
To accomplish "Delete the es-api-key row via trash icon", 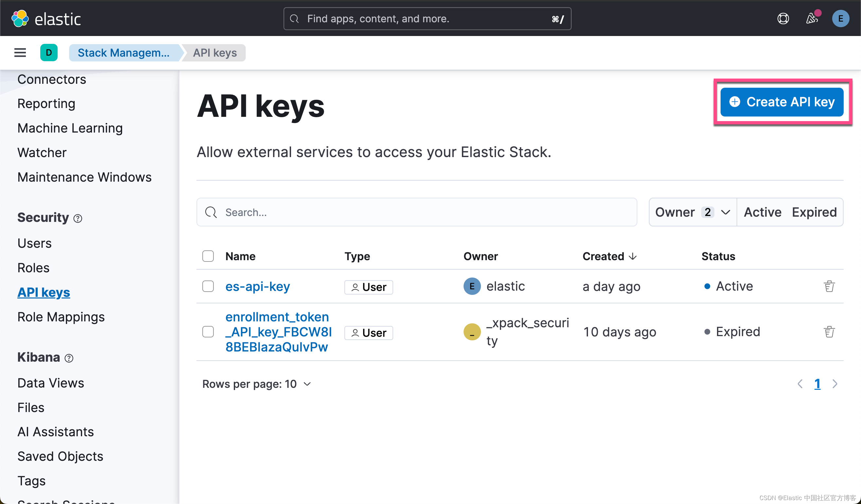I will (829, 286).
